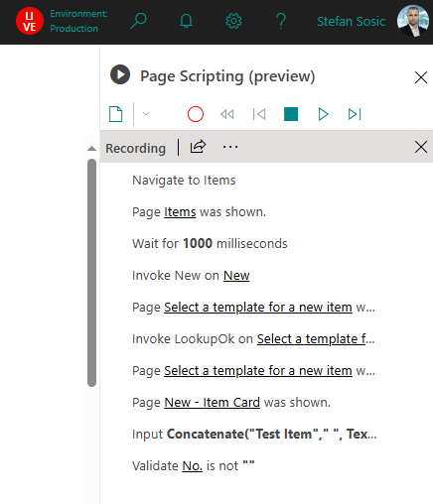Viewport: 433px width, 504px height.
Task: Expand the new recording dropdown chevron
Action: click(146, 114)
